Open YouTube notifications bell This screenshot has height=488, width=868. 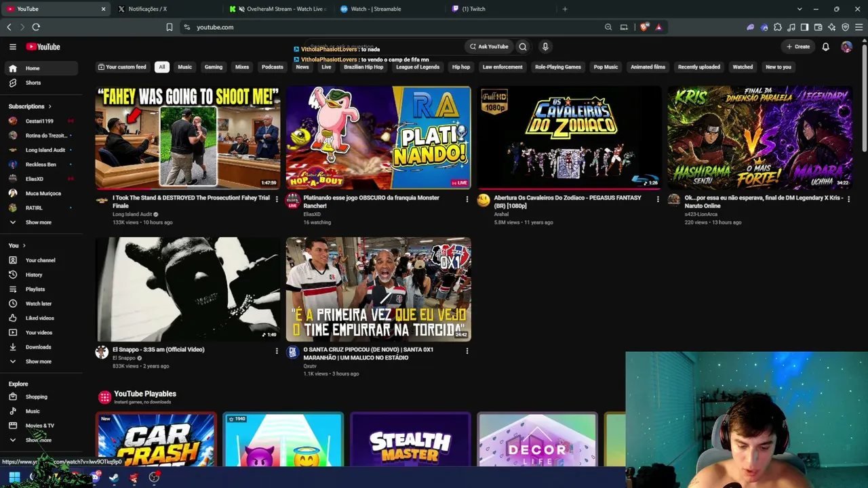click(826, 47)
